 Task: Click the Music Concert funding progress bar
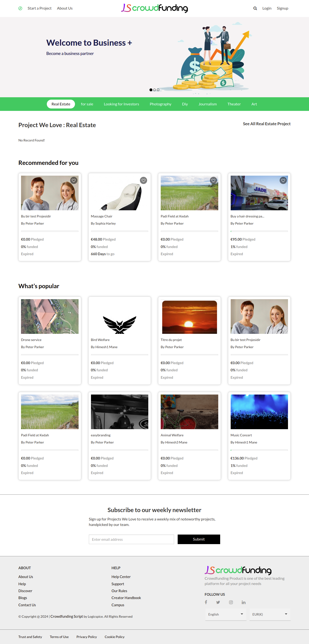pos(259,450)
